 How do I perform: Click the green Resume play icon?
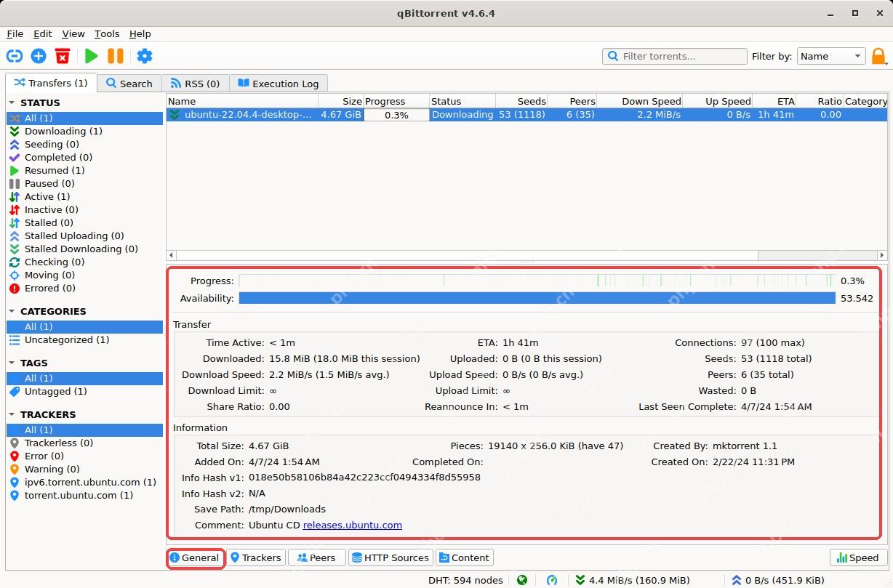pos(91,56)
